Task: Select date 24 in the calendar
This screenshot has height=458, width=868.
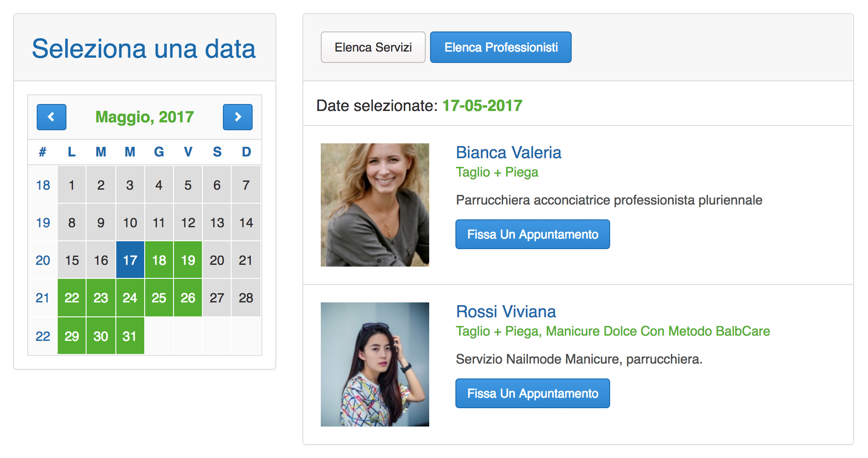Action: 130,298
